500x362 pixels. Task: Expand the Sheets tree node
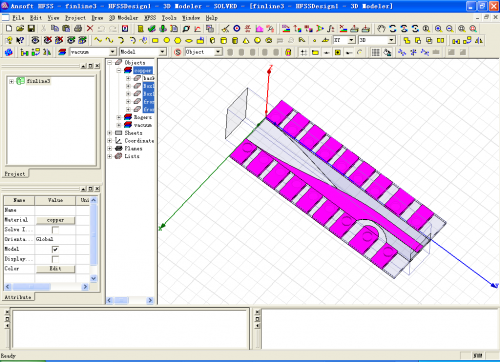coord(110,133)
